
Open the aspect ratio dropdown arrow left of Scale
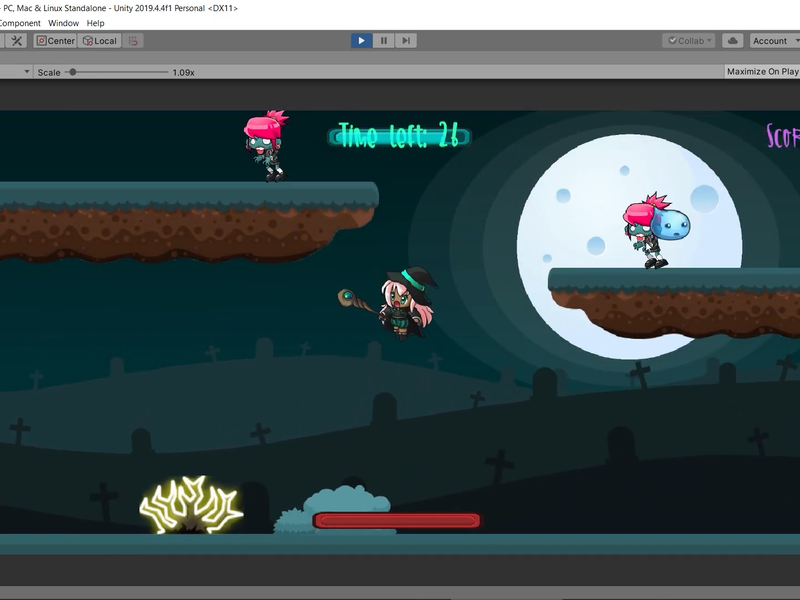click(x=27, y=72)
